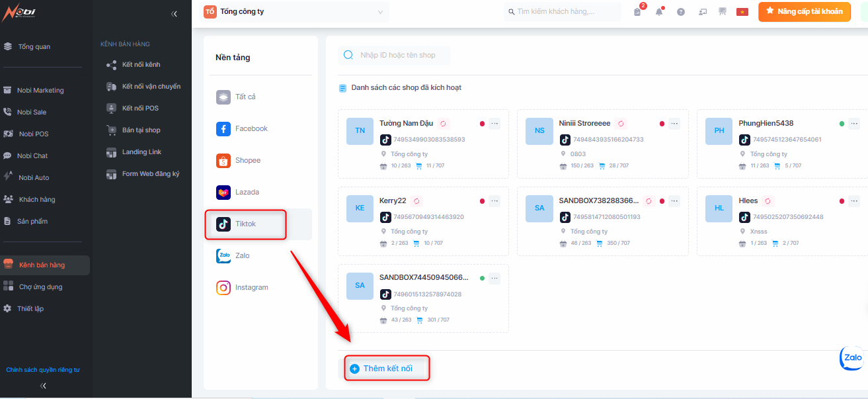868x399 pixels.
Task: Select the Shopee platform filter
Action: (247, 160)
